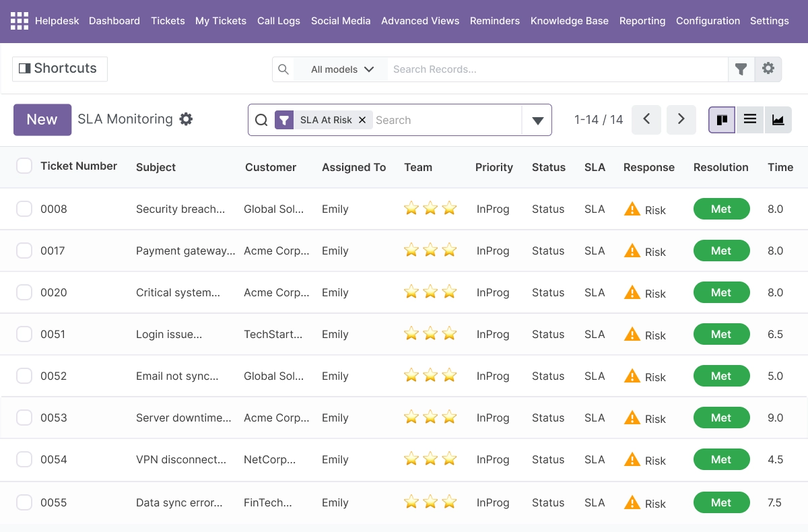Open the Settings menu
This screenshot has height=532, width=808.
click(x=770, y=21)
